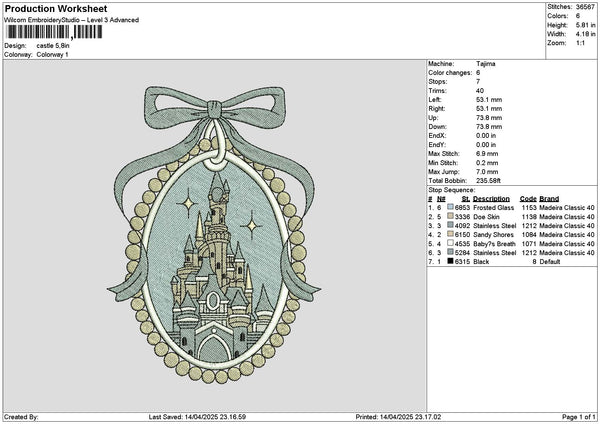Screen dimensions: 600x424
Task: Click the Production Worksheet title
Action: click(x=55, y=7)
